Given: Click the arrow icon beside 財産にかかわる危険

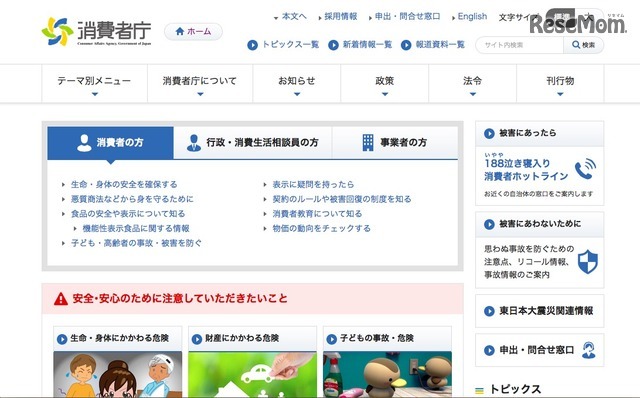Looking at the screenshot, I should pos(196,339).
